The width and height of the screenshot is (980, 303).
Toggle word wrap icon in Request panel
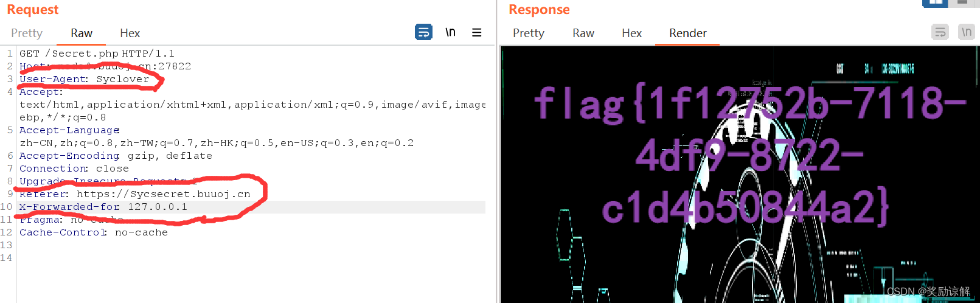pyautogui.click(x=423, y=32)
